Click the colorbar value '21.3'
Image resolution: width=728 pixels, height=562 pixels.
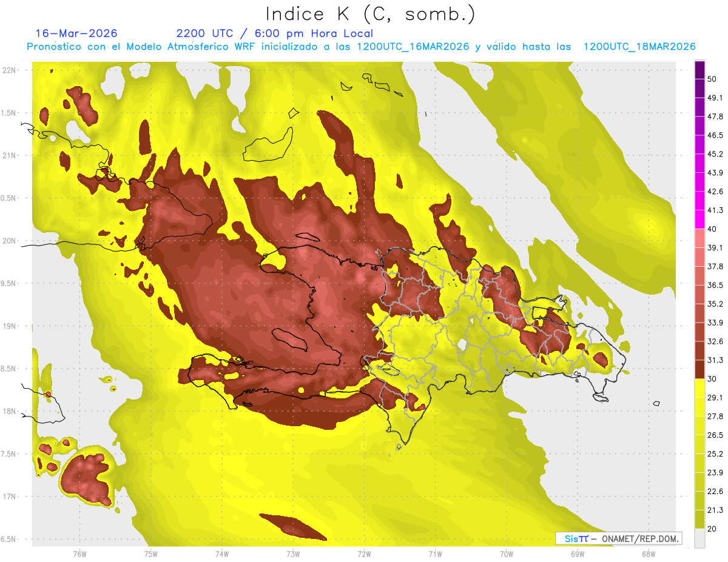tap(715, 510)
